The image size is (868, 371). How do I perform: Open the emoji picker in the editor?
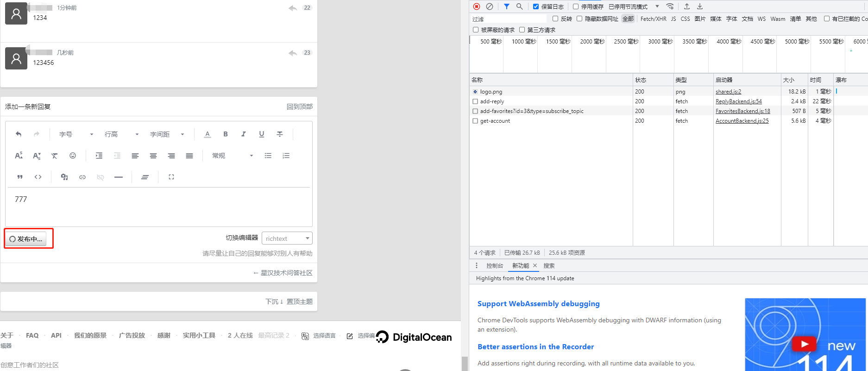point(73,156)
